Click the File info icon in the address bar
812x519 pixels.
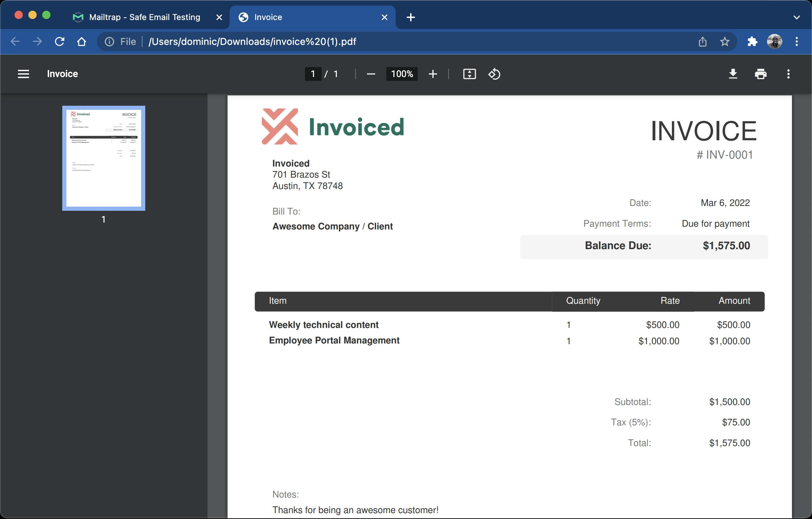(x=109, y=41)
